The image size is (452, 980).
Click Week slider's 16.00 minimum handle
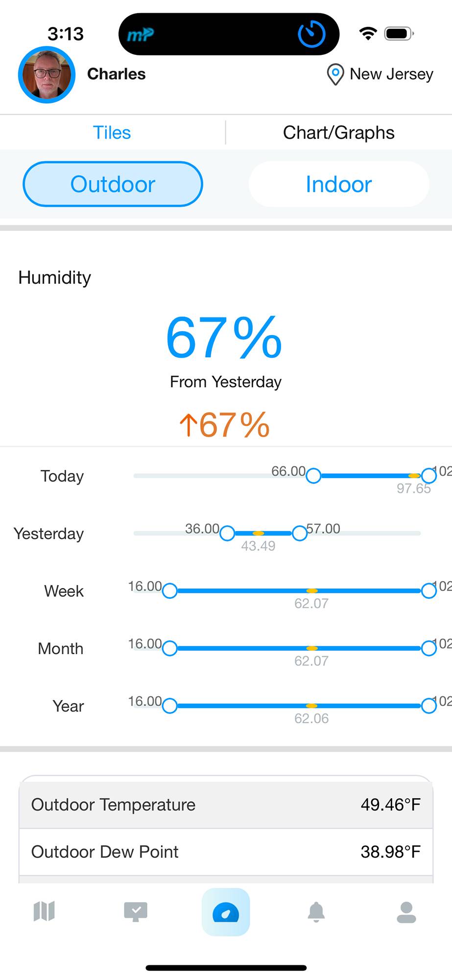click(169, 591)
